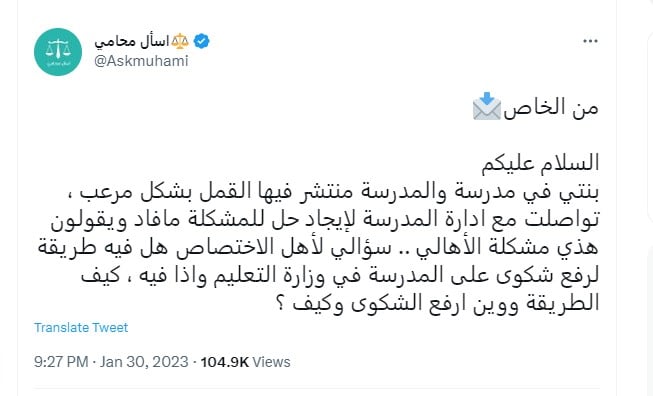The width and height of the screenshot is (653, 396).
Task: Open the 9:27 PM timestamp link
Action: (61, 362)
